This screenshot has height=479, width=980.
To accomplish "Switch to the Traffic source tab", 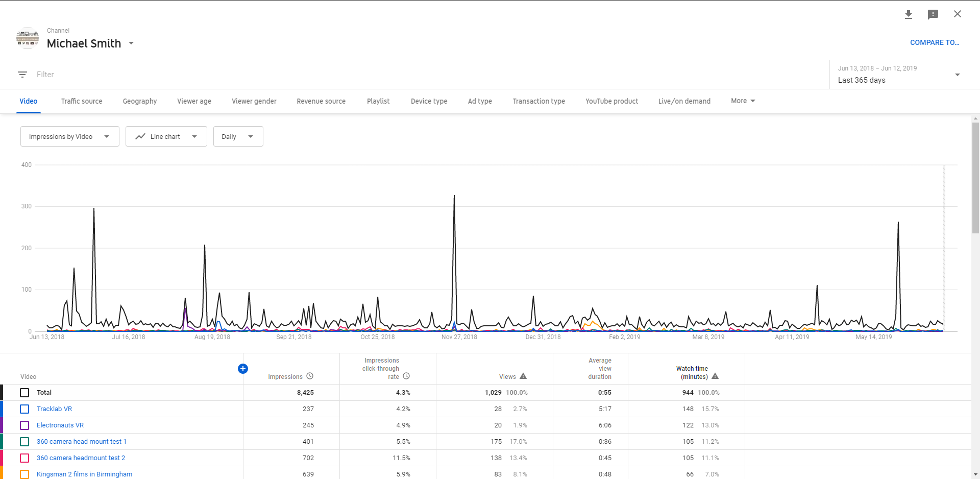I will (x=82, y=101).
